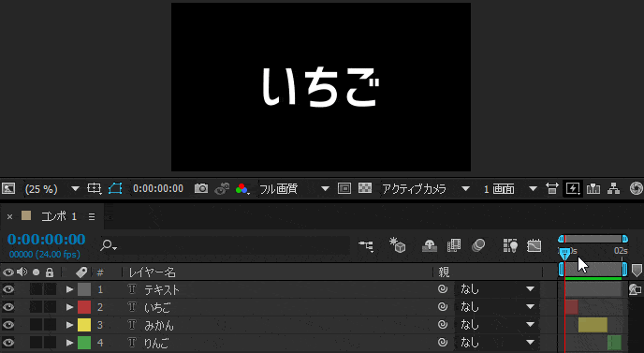Expand the いちご layer properties
This screenshot has width=644, height=353.
point(69,307)
